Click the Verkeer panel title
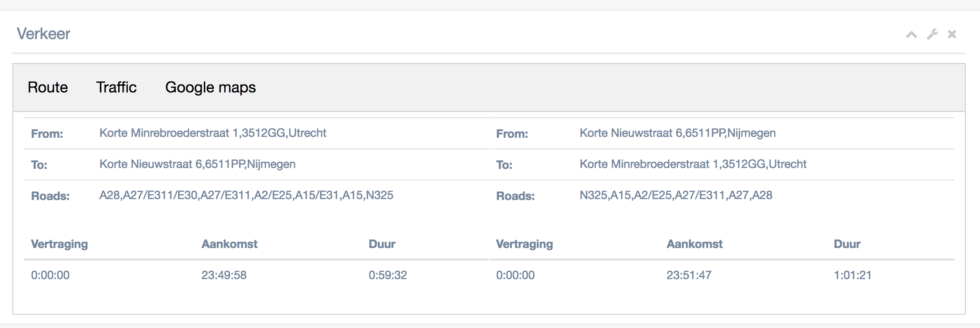The image size is (980, 328). [44, 34]
